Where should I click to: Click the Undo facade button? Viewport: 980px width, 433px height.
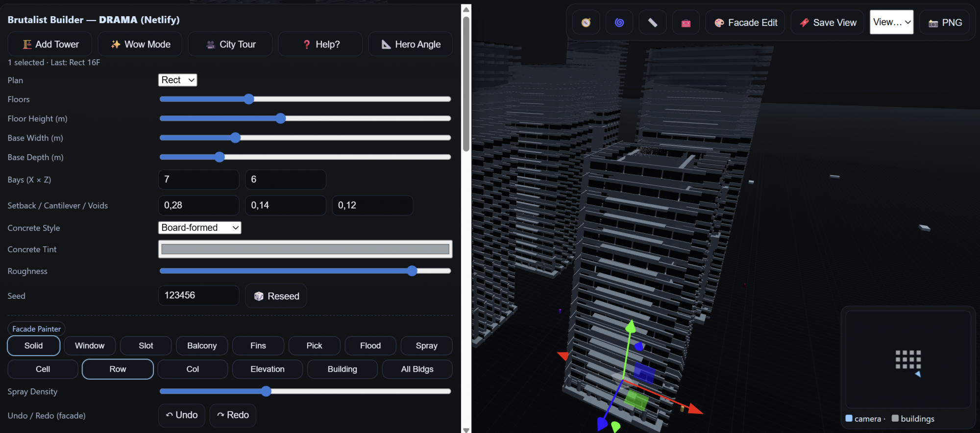(x=182, y=415)
